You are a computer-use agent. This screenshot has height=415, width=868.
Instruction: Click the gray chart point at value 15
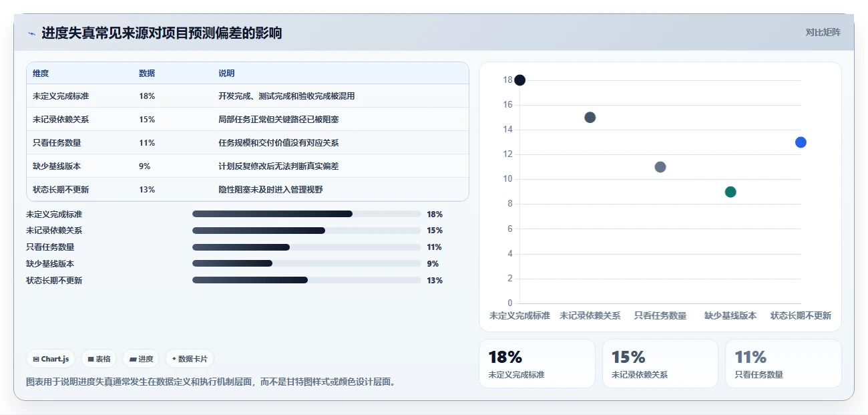(590, 118)
